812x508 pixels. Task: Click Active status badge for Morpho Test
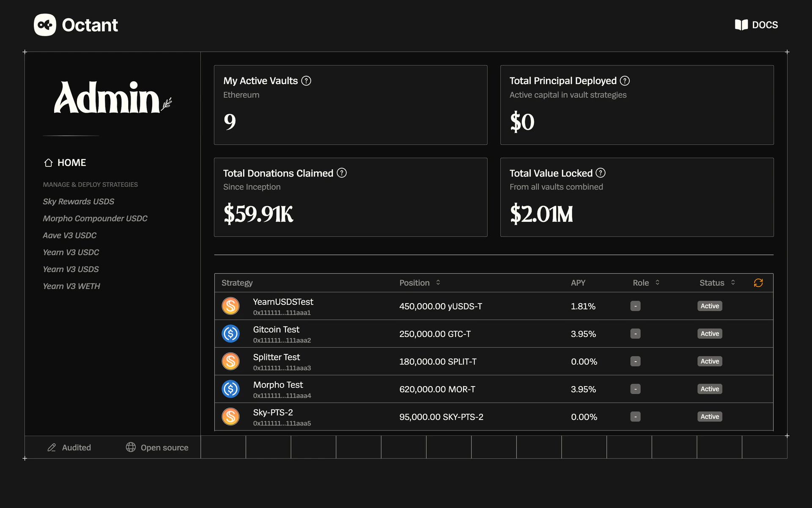[710, 389]
